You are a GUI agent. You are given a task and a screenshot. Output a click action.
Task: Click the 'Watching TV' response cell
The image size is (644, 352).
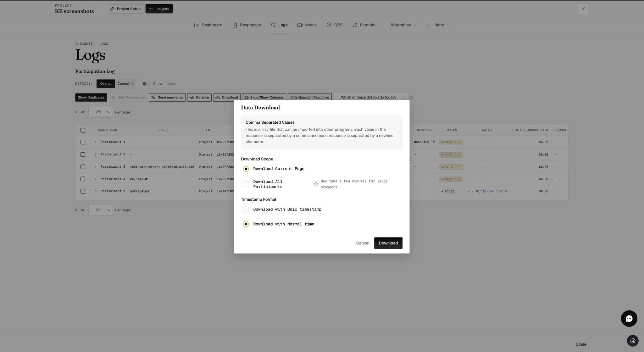(x=424, y=142)
